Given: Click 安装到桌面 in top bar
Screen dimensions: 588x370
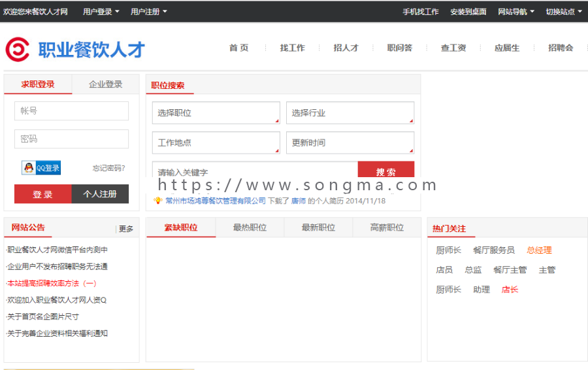Looking at the screenshot, I should point(468,12).
